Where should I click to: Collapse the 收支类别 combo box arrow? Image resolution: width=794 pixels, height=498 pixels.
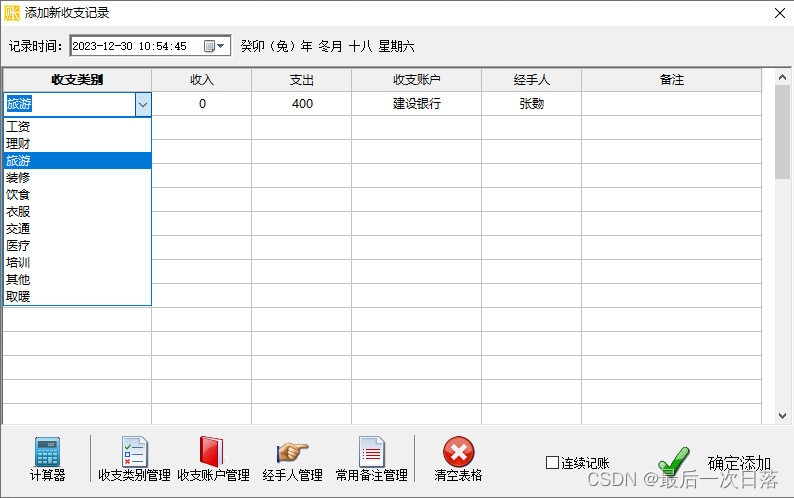tap(143, 105)
